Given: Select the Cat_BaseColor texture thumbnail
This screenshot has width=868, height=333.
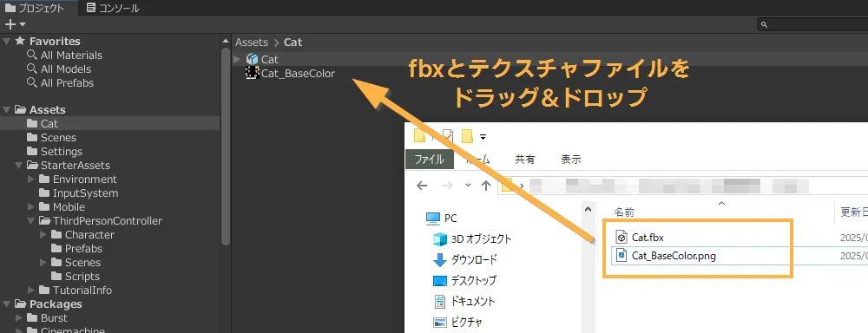Looking at the screenshot, I should pos(253,73).
